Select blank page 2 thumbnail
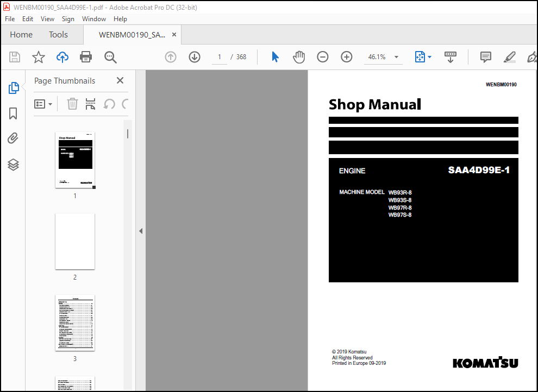 pyautogui.click(x=75, y=241)
